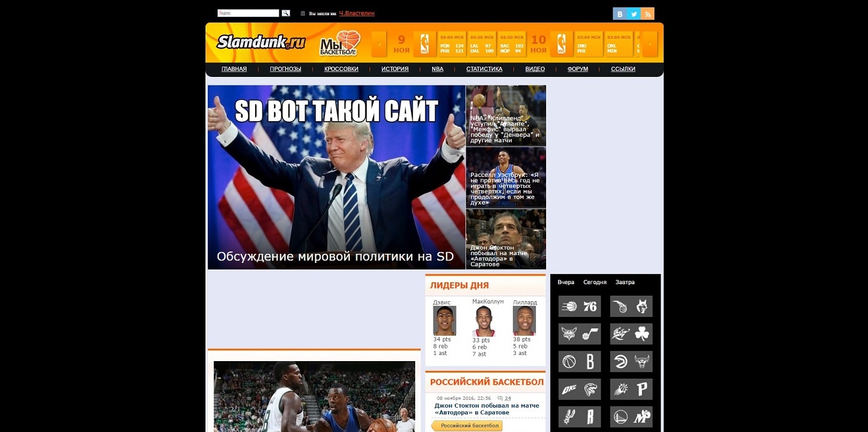Open the 'Кливленд уступил Атланте' news thumbnail
Image resolution: width=868 pixels, height=432 pixels.
[x=506, y=116]
